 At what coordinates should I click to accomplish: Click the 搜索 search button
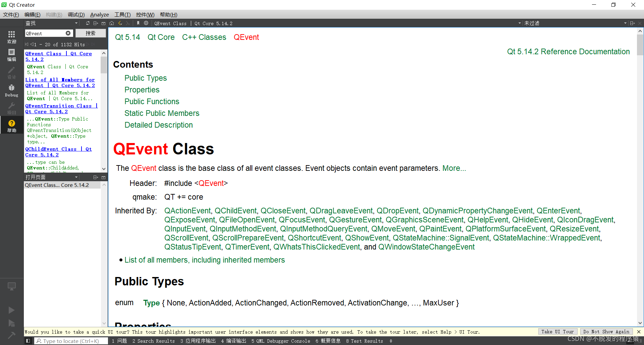[91, 33]
